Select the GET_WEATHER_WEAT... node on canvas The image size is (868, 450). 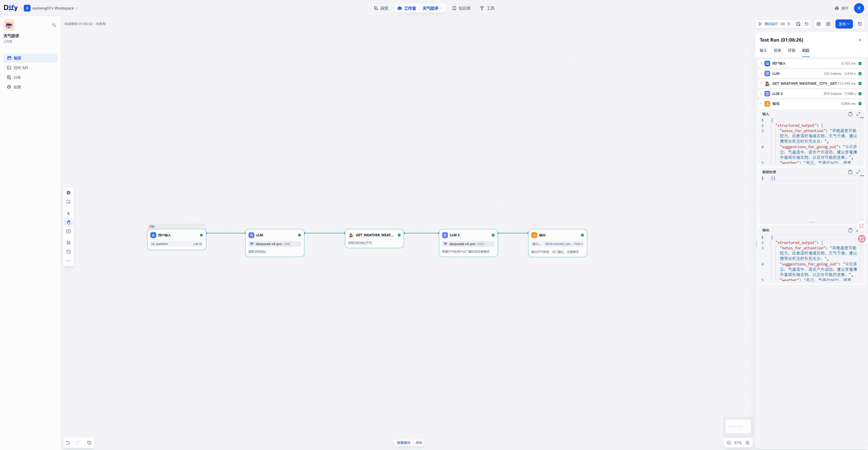[374, 239]
